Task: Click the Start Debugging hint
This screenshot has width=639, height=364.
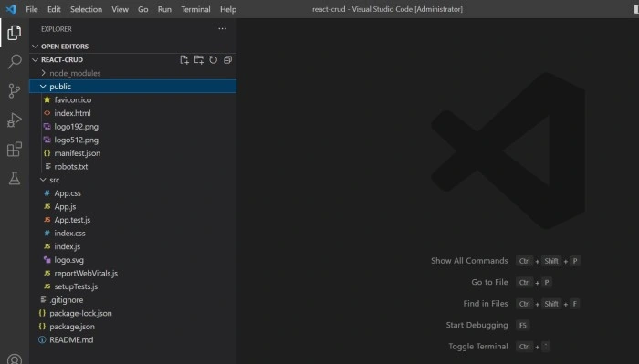Action: click(x=477, y=325)
